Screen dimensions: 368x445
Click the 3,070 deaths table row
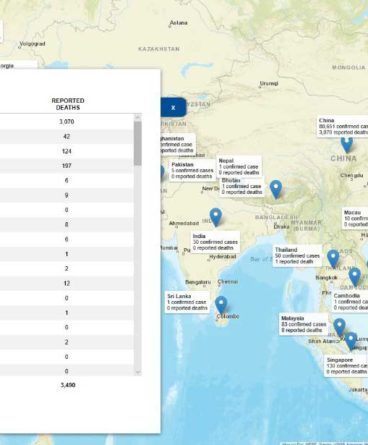point(67,122)
